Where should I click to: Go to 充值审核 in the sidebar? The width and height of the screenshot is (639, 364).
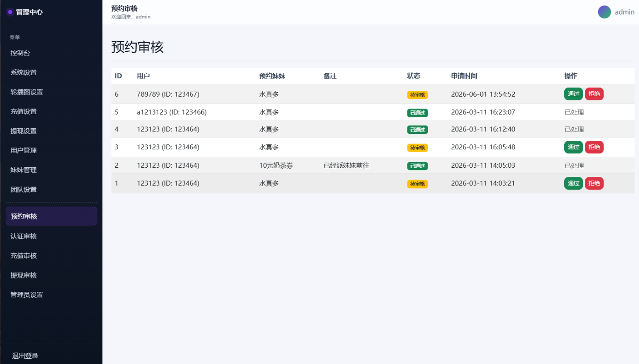tap(51, 256)
